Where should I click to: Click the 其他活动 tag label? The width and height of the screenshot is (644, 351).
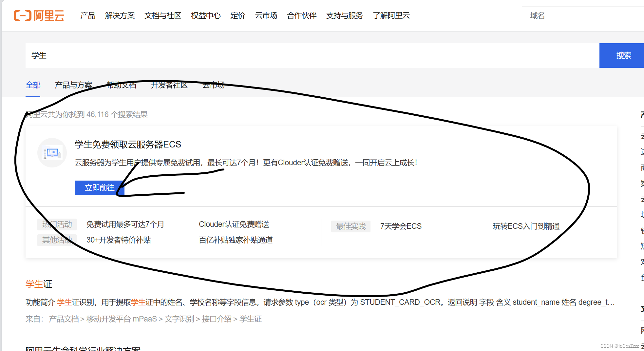click(x=57, y=240)
